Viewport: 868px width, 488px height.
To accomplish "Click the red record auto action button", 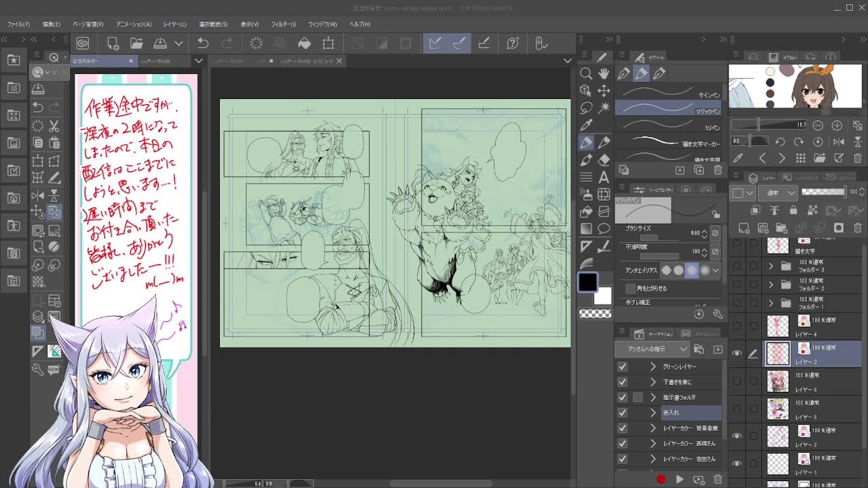I will (x=660, y=479).
